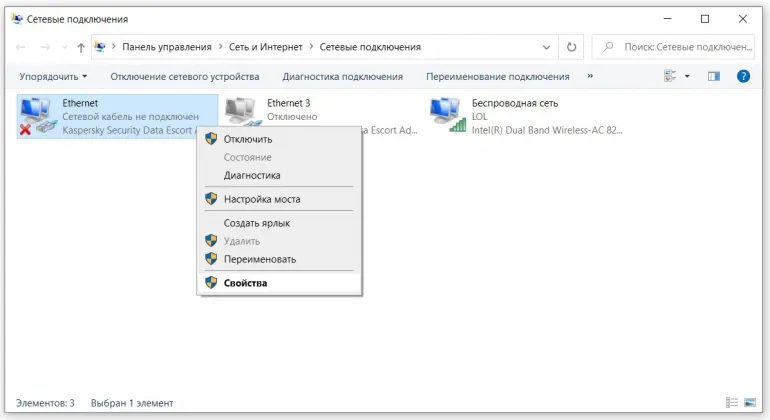770x420 pixels.
Task: Switch to large icons view in status bar
Action: (751, 403)
